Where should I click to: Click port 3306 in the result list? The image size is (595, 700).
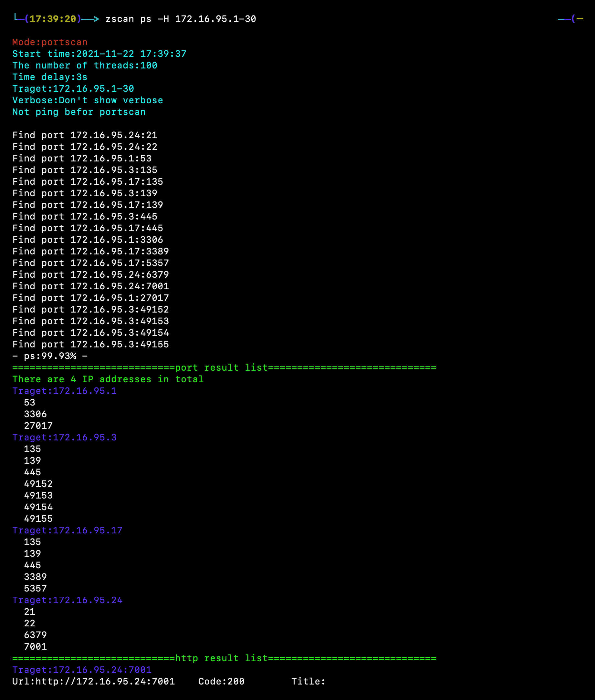tap(36, 414)
